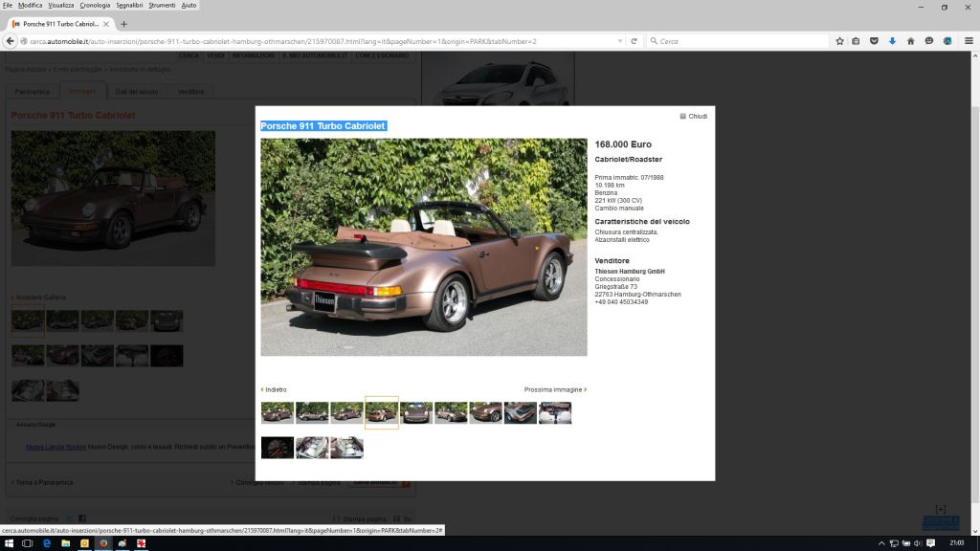The height and width of the screenshot is (551, 980).
Task: Click the Cerca search input field
Action: [x=738, y=41]
